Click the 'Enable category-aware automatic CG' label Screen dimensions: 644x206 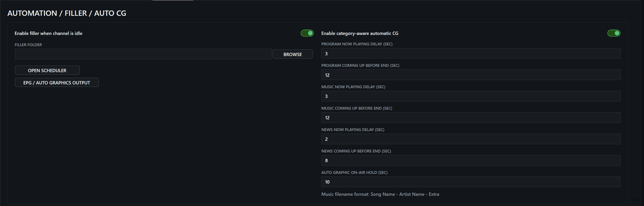coord(360,33)
